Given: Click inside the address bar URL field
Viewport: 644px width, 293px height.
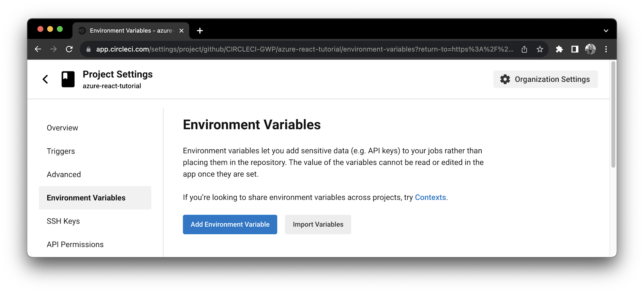Looking at the screenshot, I should pos(290,49).
